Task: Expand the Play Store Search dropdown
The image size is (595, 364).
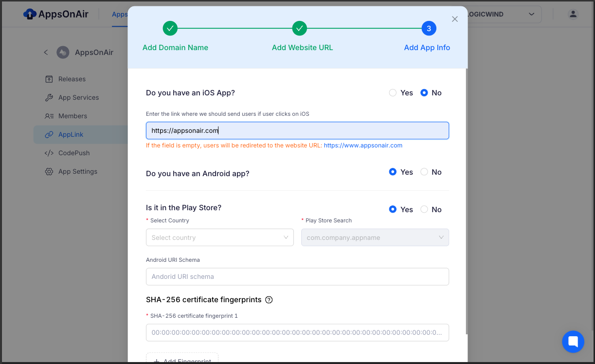Action: (x=375, y=237)
